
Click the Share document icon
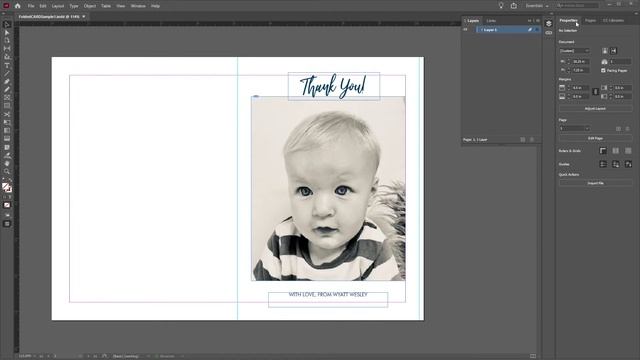coord(514,6)
